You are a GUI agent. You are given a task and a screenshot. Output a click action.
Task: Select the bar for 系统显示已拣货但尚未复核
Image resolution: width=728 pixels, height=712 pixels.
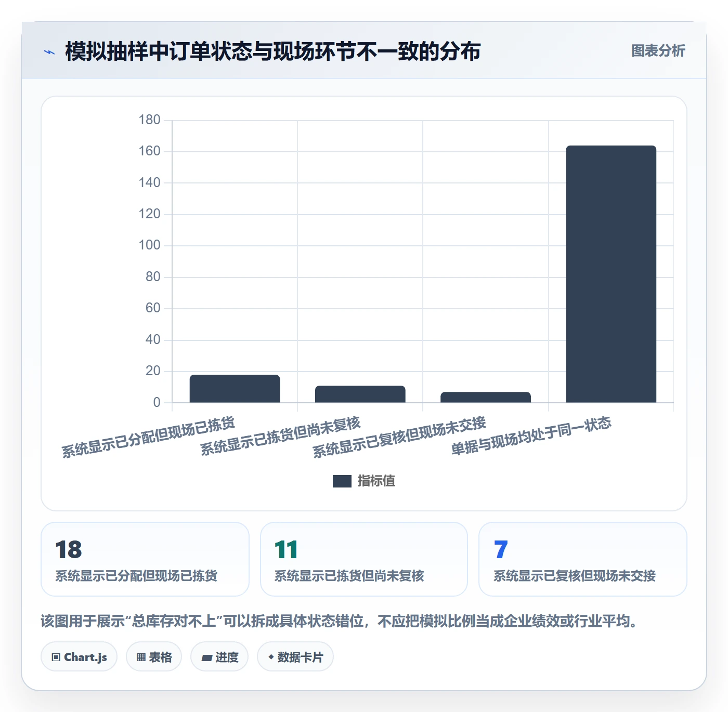tap(360, 394)
